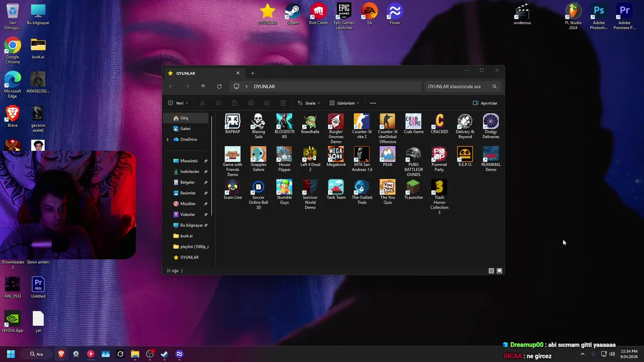Select Delivery & Beyond shortcut
Viewport: 644px width, 362px height.
465,126
